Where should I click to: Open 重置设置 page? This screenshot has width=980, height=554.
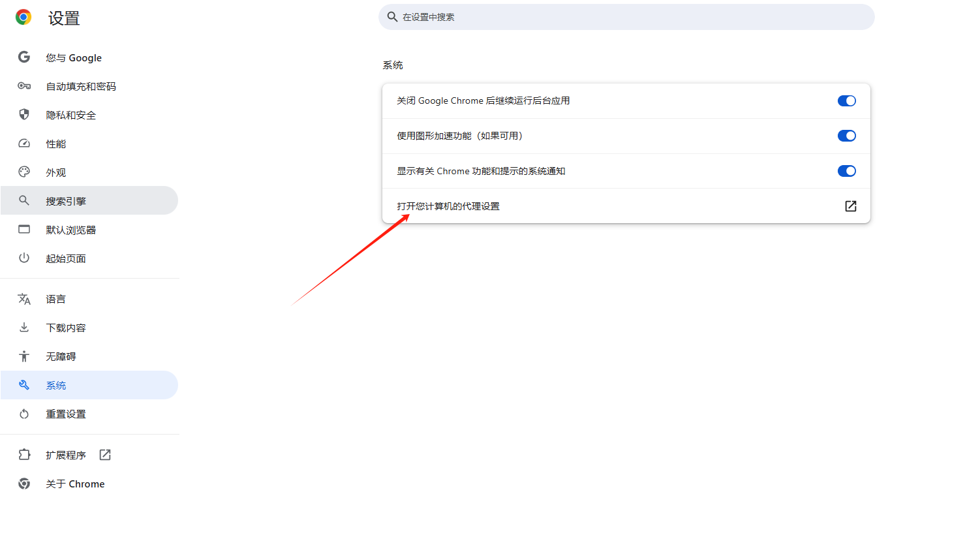(89, 414)
